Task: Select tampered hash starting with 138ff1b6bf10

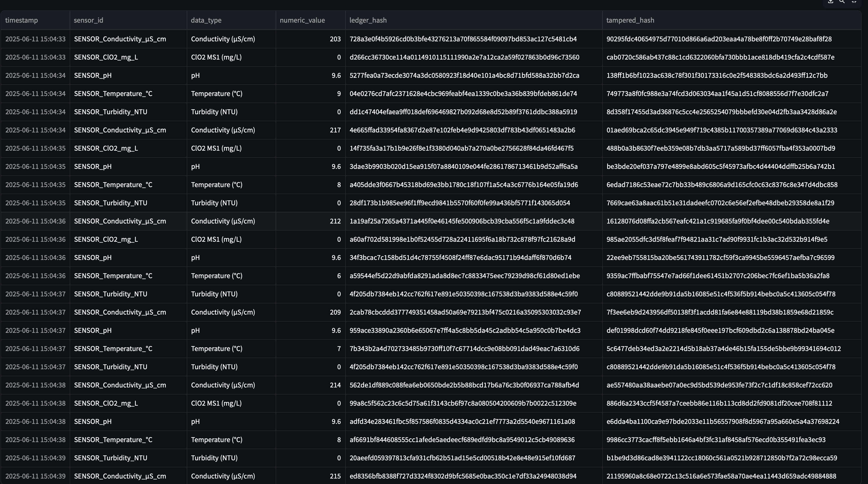Action: (732, 75)
